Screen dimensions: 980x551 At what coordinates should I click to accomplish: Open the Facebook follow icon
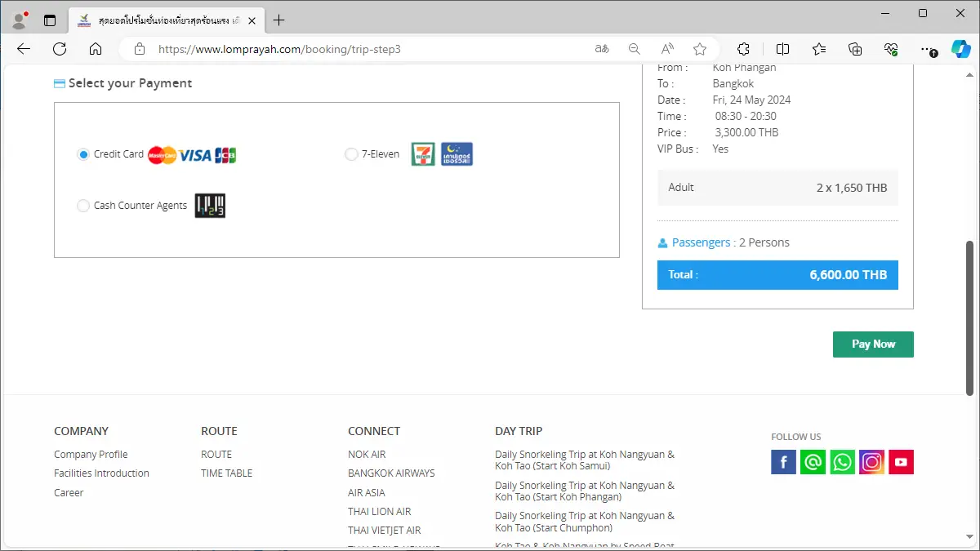tap(783, 462)
